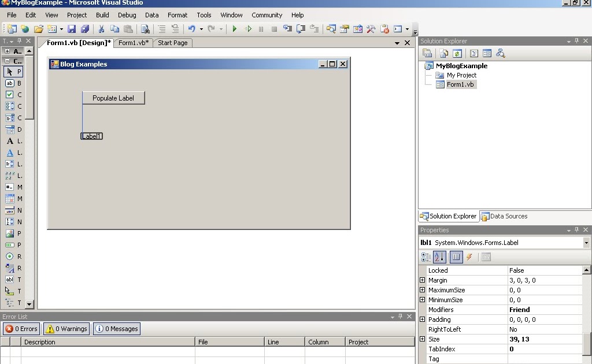The width and height of the screenshot is (592, 364).
Task: Toggle the 0 Warnings filter button
Action: click(66, 329)
